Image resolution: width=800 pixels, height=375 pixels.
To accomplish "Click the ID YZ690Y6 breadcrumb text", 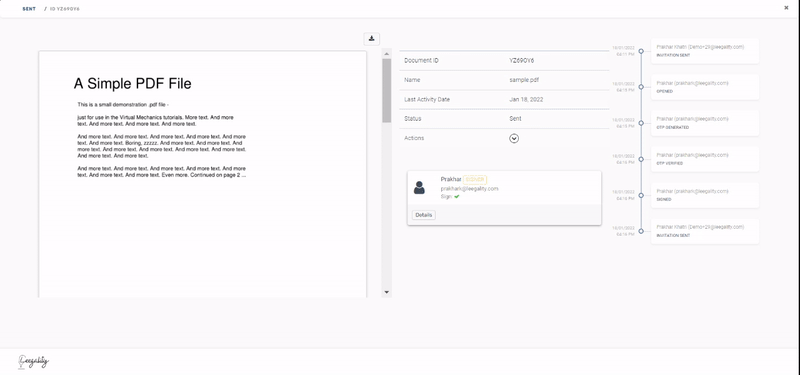I will pyautogui.click(x=65, y=9).
